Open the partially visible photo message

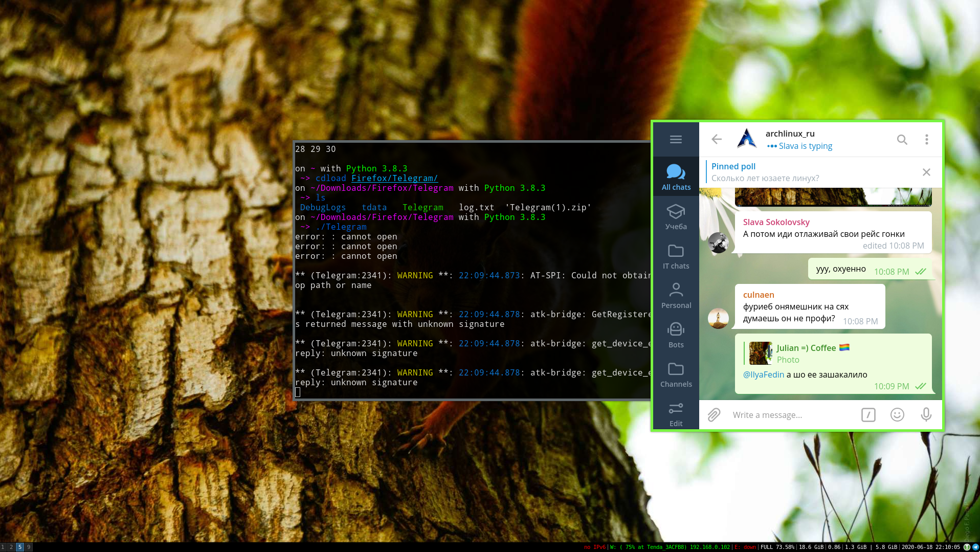[x=833, y=196]
